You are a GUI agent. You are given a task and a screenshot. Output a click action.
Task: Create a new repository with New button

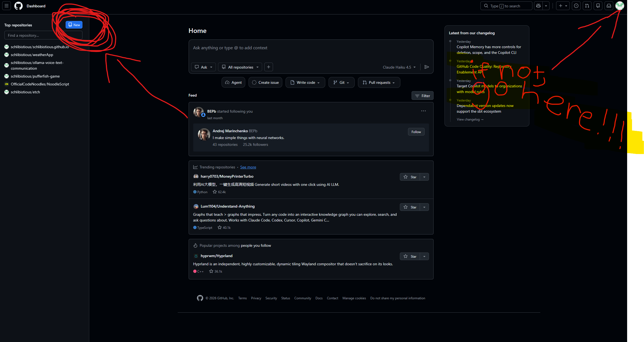[x=74, y=25]
